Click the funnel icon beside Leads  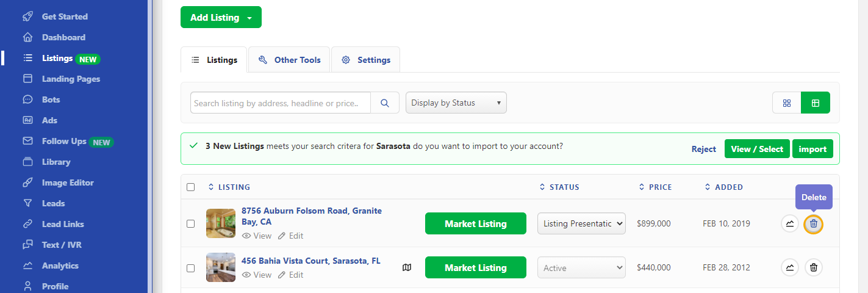pyautogui.click(x=27, y=203)
